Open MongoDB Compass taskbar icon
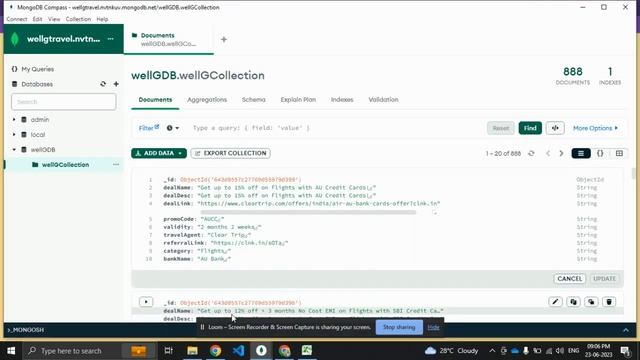The image size is (640, 360). [x=262, y=351]
